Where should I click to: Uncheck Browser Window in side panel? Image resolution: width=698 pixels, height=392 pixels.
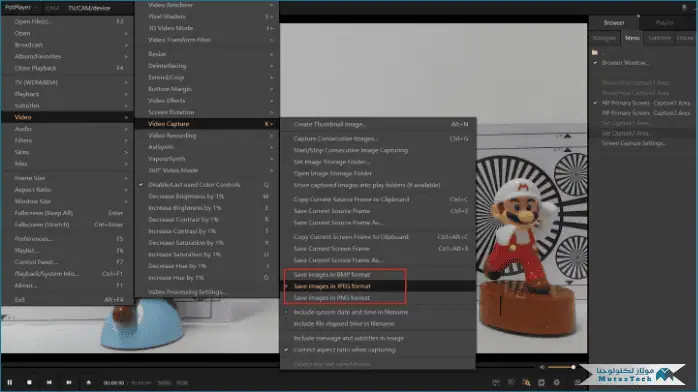click(625, 63)
